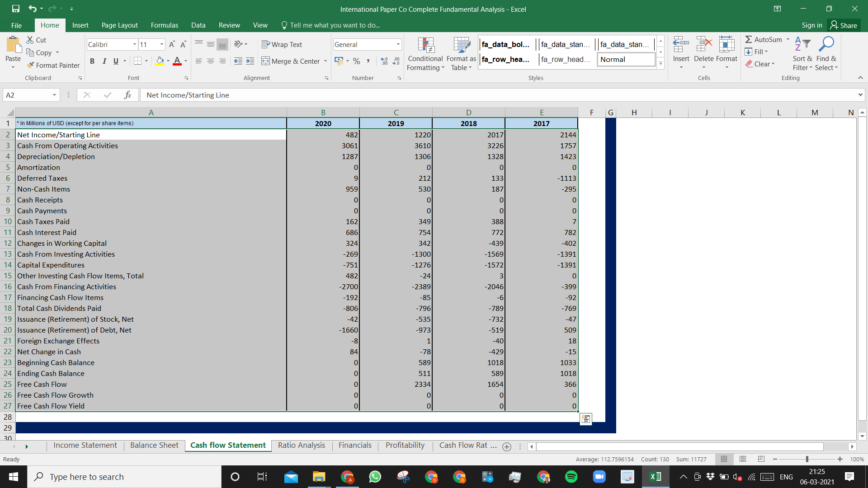This screenshot has width=868, height=488.
Task: Open the Accounting Number Format icon
Action: click(338, 61)
